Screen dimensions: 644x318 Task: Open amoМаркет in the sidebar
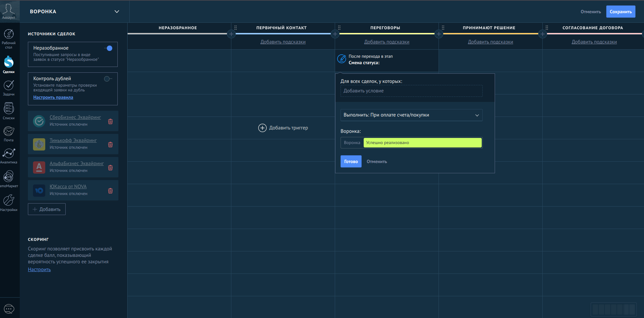[x=9, y=179]
